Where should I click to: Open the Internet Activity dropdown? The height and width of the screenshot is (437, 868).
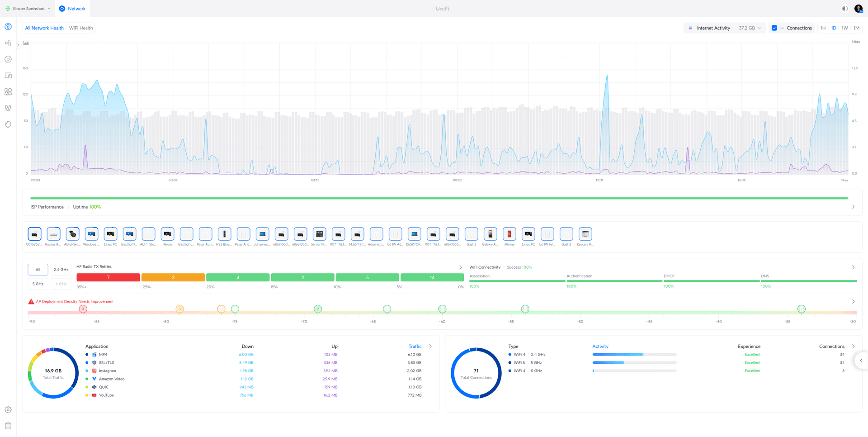[725, 28]
